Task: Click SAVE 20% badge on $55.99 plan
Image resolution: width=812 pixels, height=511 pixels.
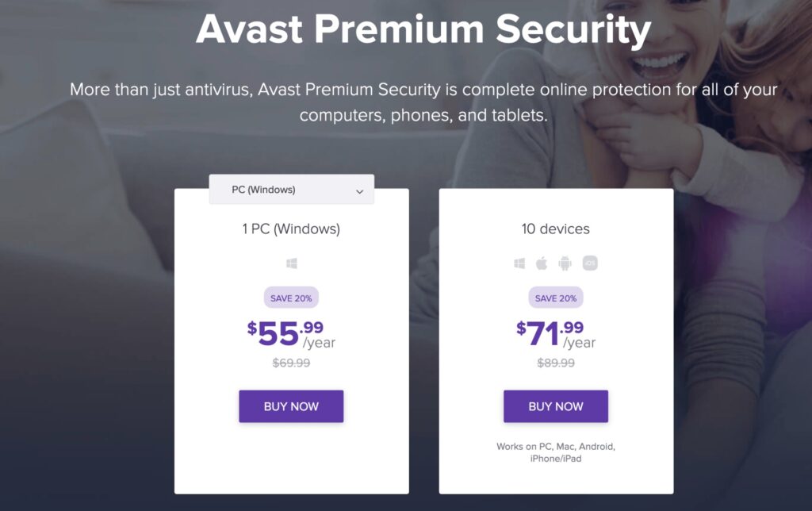Action: pos(291,298)
